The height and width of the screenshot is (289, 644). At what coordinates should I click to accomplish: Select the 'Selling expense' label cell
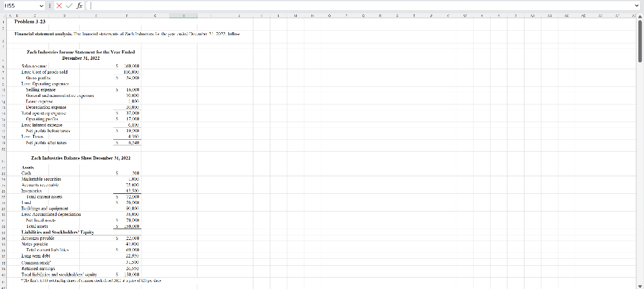[41, 89]
